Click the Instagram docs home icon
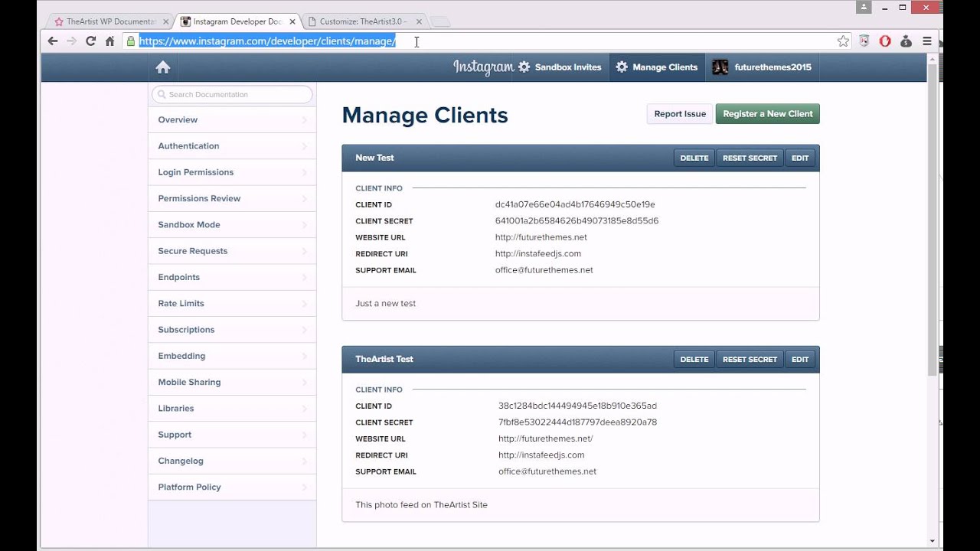 pos(163,67)
